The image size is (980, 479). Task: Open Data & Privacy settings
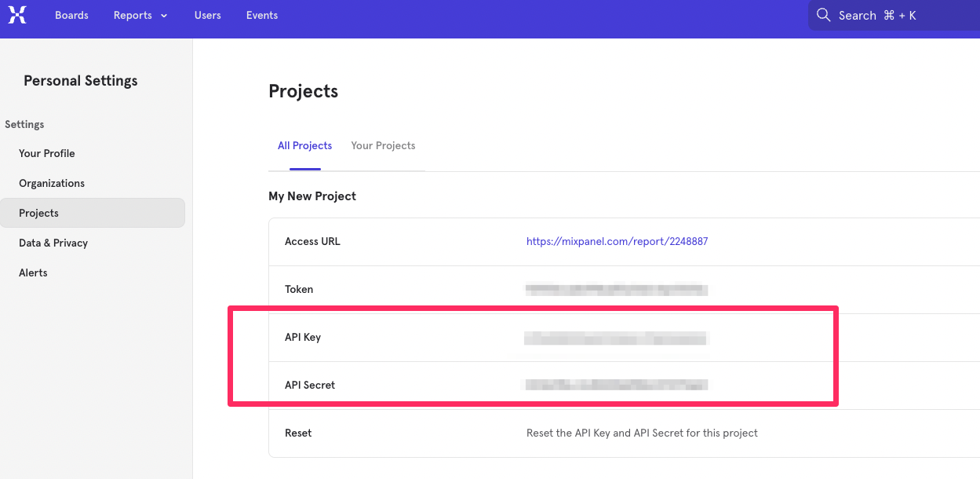tap(53, 243)
